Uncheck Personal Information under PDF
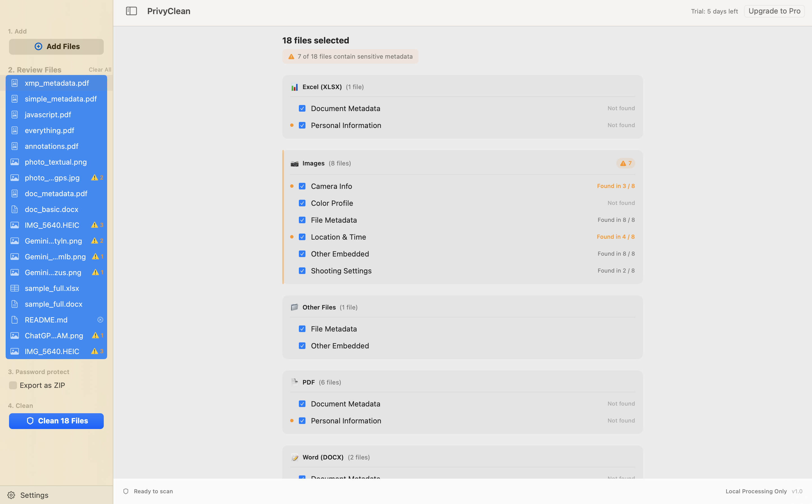 coord(302,421)
